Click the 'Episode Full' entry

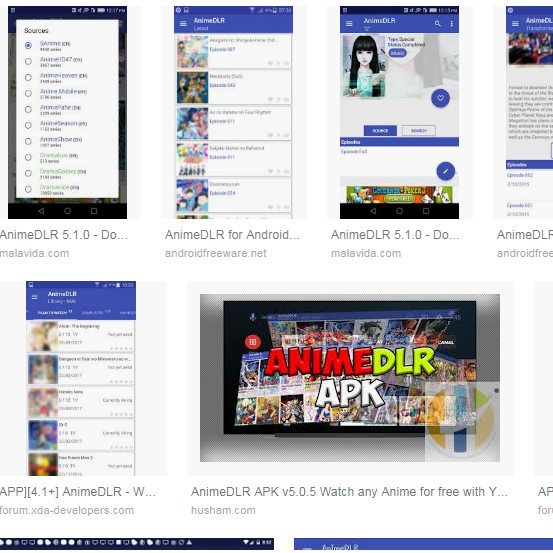point(354,151)
